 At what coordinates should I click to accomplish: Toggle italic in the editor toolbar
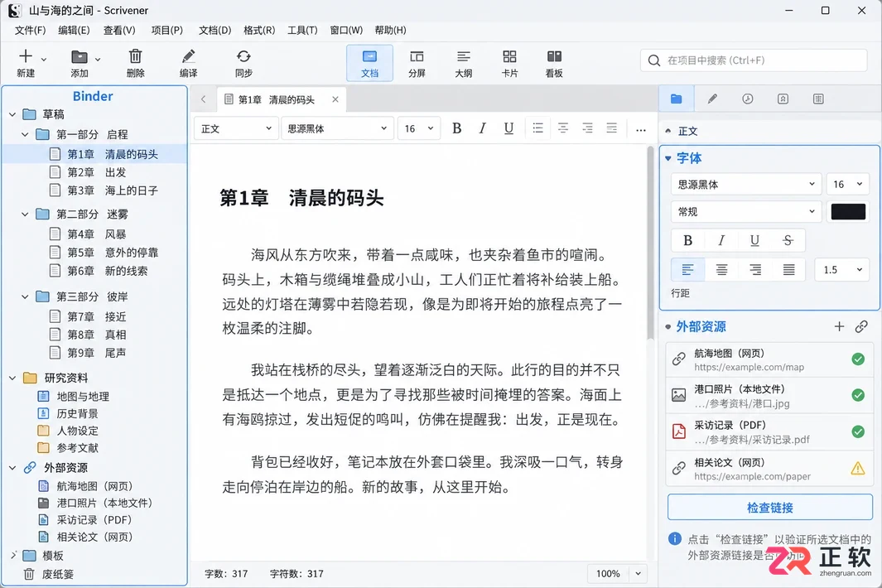point(482,129)
